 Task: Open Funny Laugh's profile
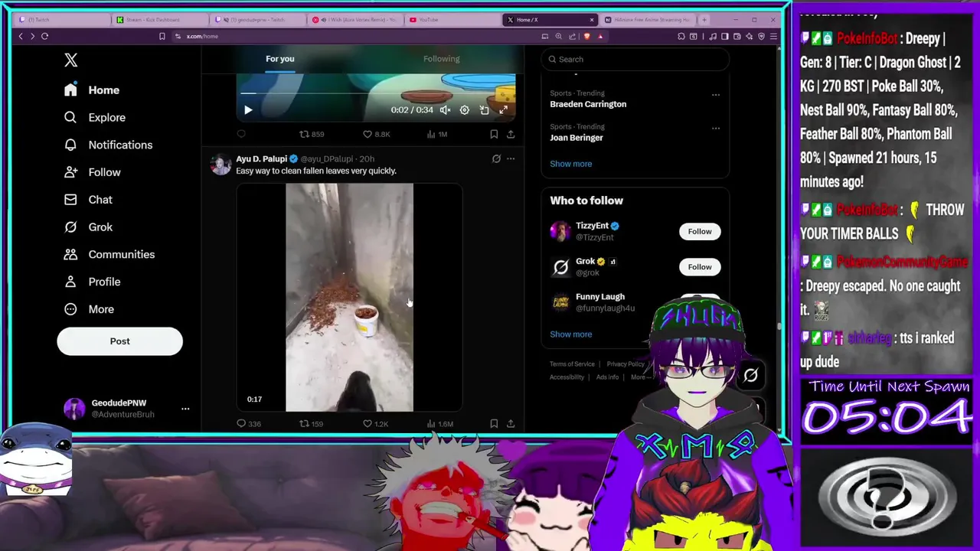[x=600, y=297]
